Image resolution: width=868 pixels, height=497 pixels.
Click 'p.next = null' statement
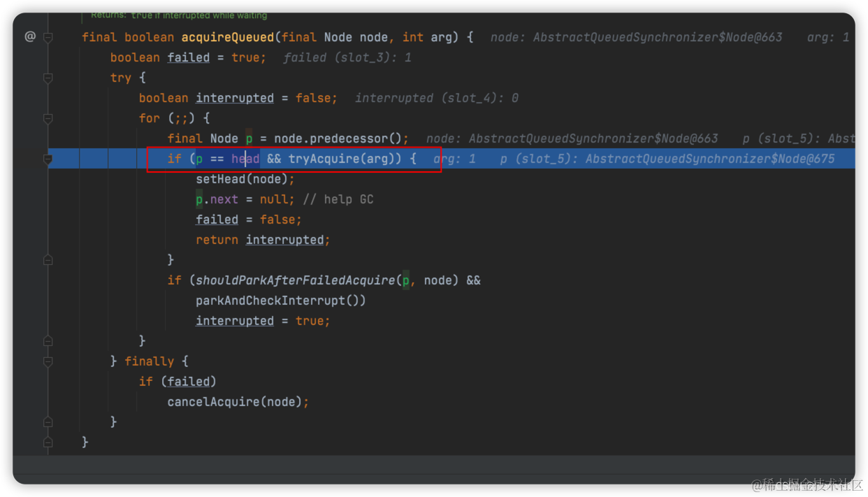245,199
